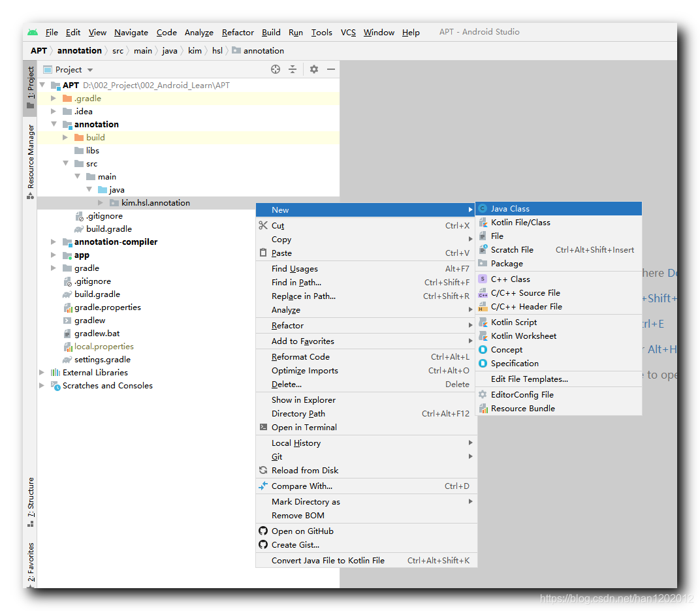This screenshot has width=700, height=611.
Task: Open the Project view dropdown
Action: [90, 70]
